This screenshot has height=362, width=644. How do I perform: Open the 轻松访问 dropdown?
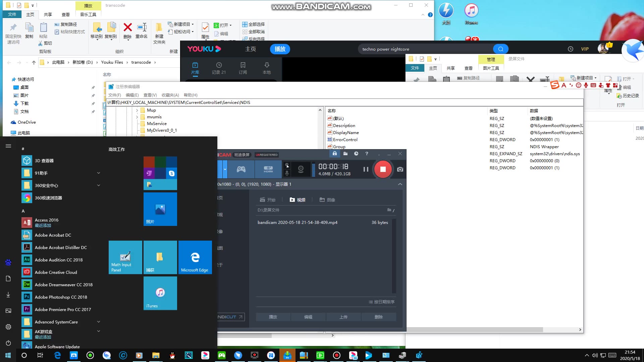(181, 32)
